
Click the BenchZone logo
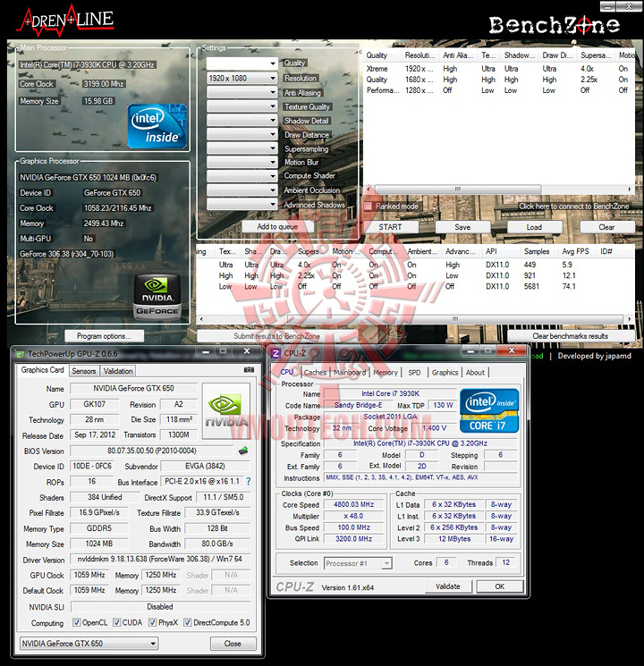point(554,25)
